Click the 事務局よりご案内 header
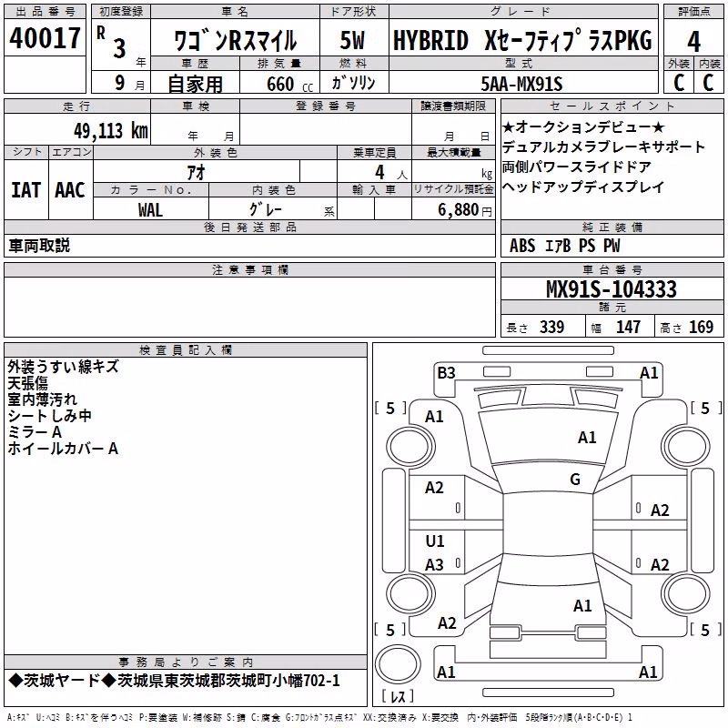The height and width of the screenshot is (728, 728). tap(186, 662)
